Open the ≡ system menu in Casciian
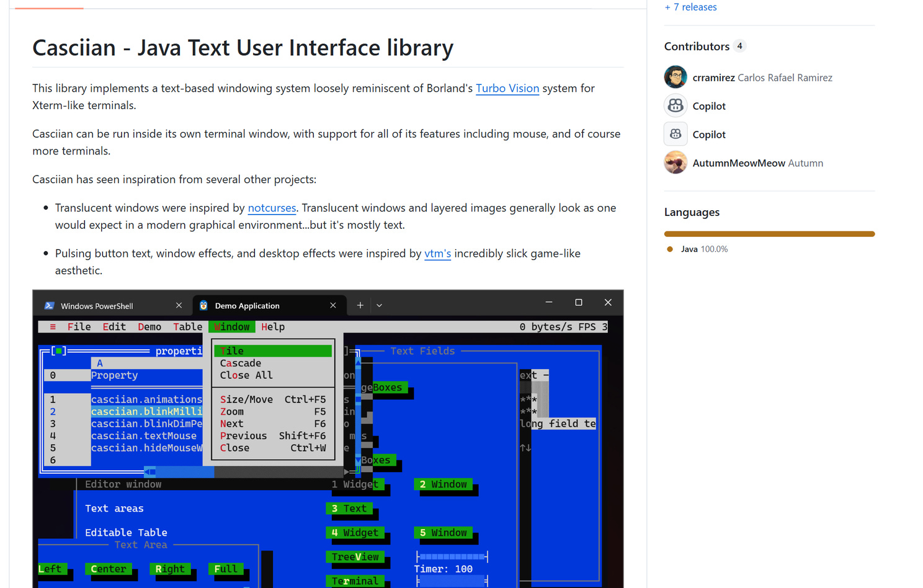The width and height of the screenshot is (923, 588). click(53, 327)
